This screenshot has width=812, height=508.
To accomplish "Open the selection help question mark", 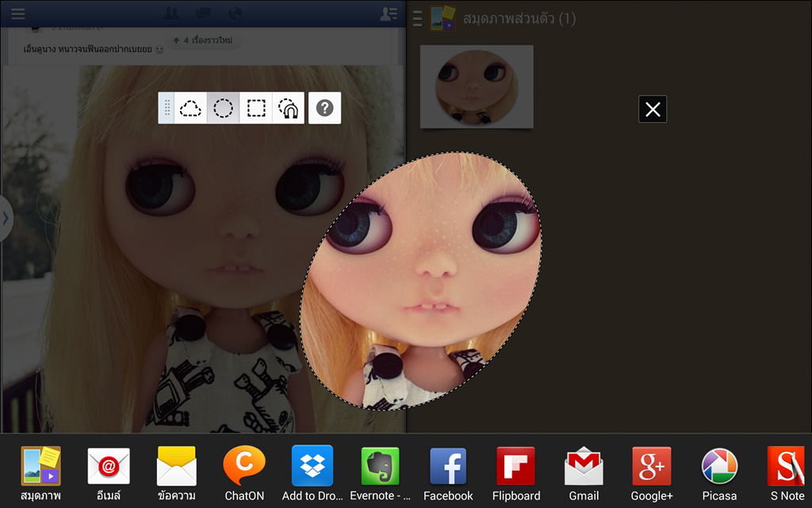I will point(324,108).
